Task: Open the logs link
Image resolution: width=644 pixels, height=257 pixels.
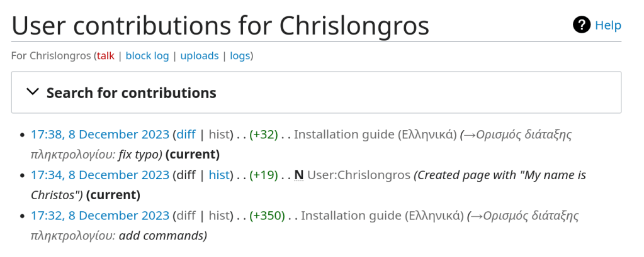Action: pos(240,56)
